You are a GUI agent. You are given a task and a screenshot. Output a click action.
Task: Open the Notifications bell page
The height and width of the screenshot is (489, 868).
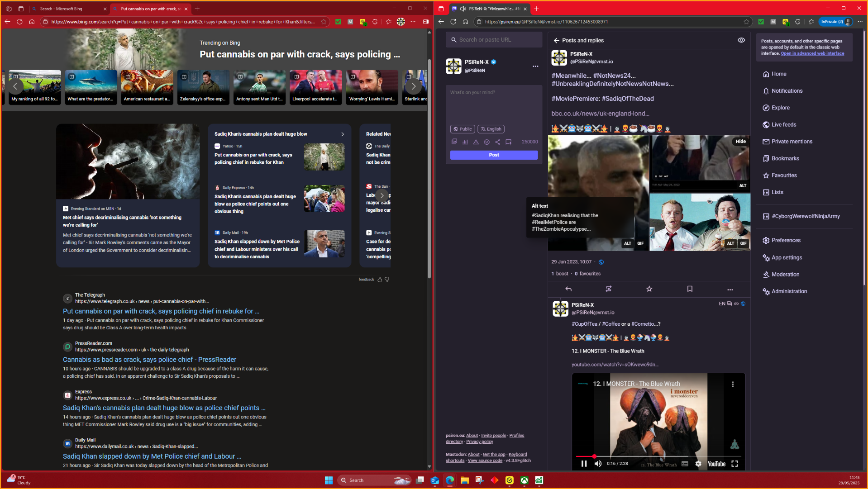[x=782, y=91]
